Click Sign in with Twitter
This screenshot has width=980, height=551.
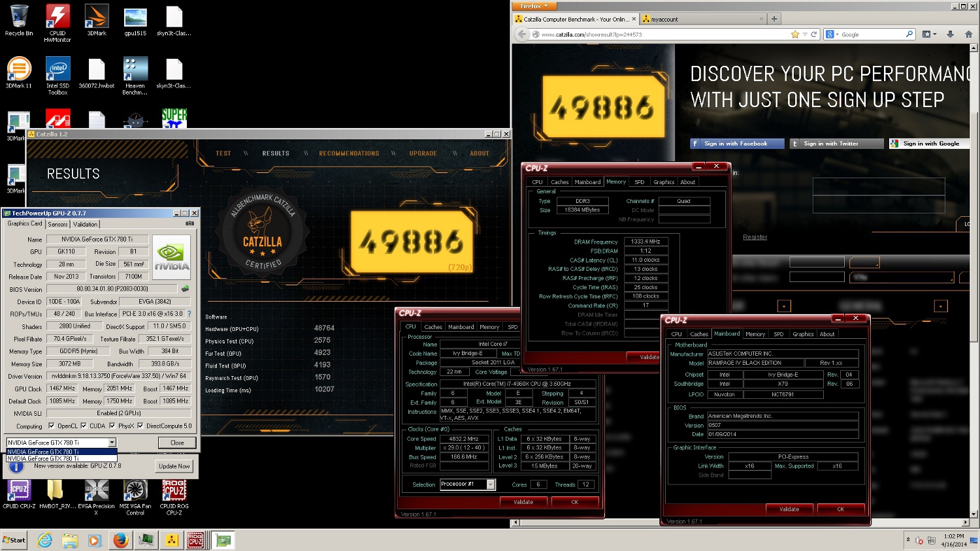[836, 144]
